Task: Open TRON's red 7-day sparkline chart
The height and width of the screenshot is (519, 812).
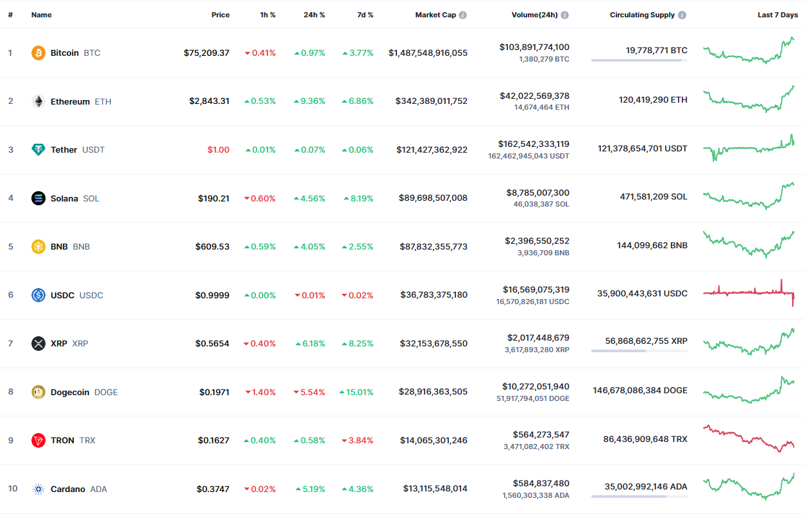Action: 749,438
